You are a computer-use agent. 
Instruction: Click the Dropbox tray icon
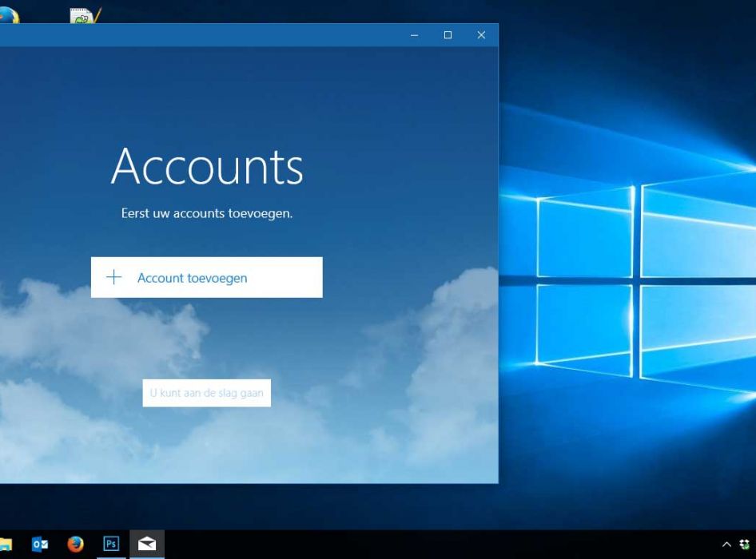[x=745, y=545]
